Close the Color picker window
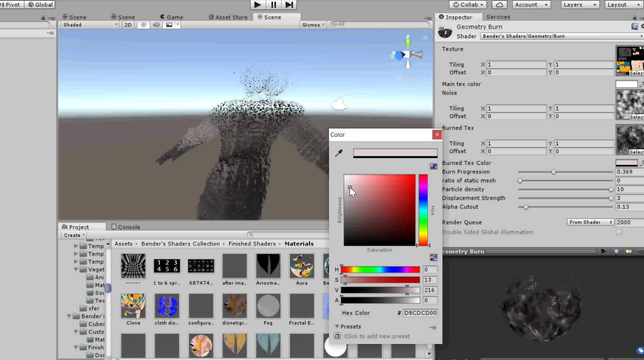 coord(437,134)
